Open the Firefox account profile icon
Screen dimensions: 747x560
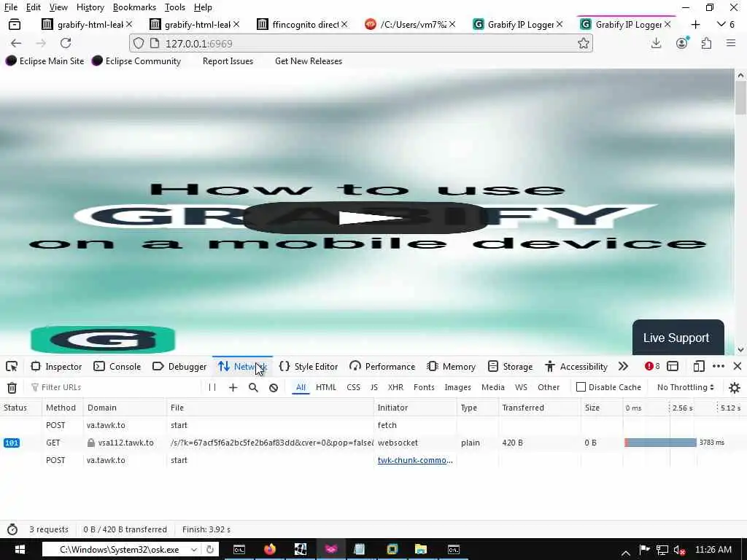682,43
